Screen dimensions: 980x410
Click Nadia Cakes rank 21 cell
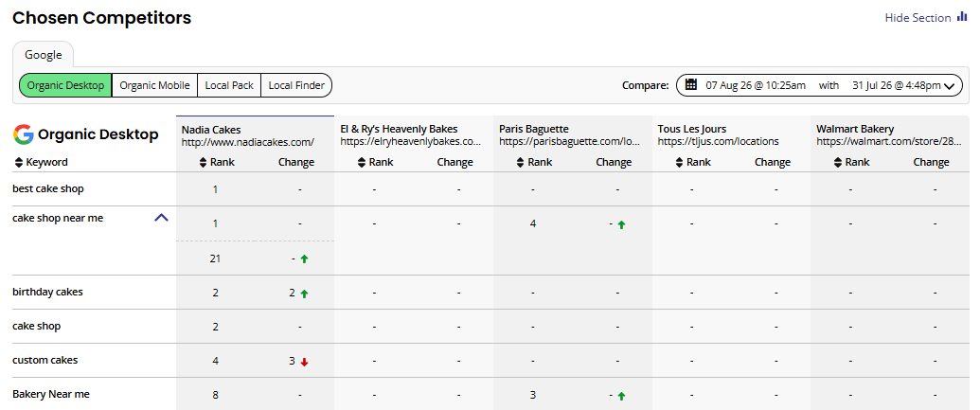[x=215, y=258]
